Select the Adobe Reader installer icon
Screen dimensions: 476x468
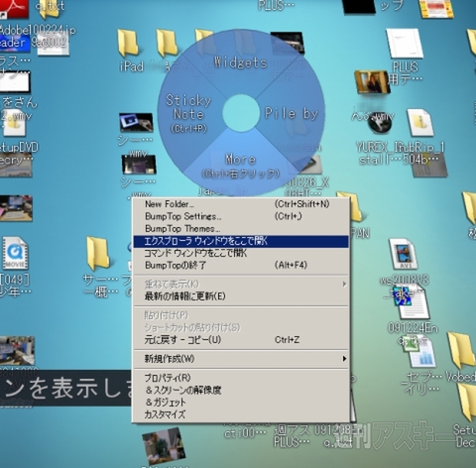point(14,9)
